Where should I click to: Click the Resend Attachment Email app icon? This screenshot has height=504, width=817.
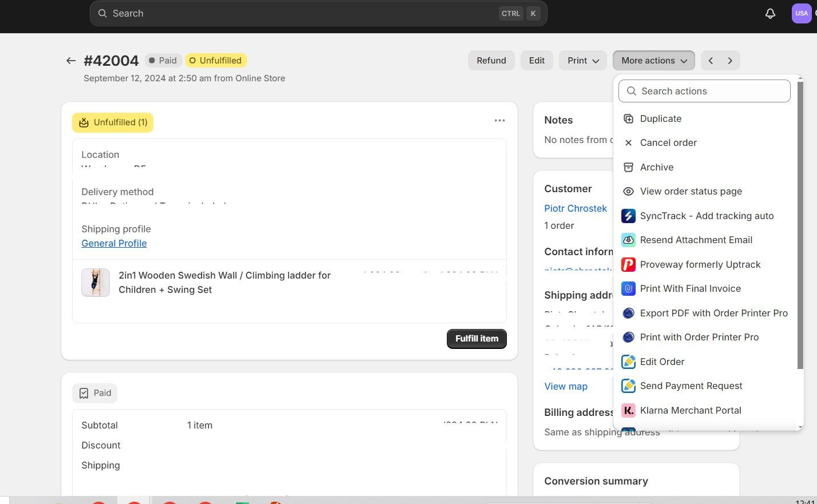[x=628, y=240]
